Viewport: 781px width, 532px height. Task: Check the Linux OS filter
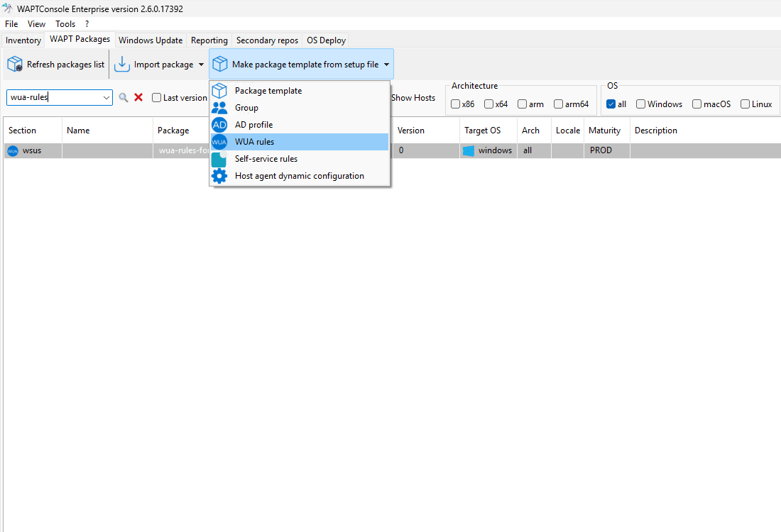(x=745, y=104)
